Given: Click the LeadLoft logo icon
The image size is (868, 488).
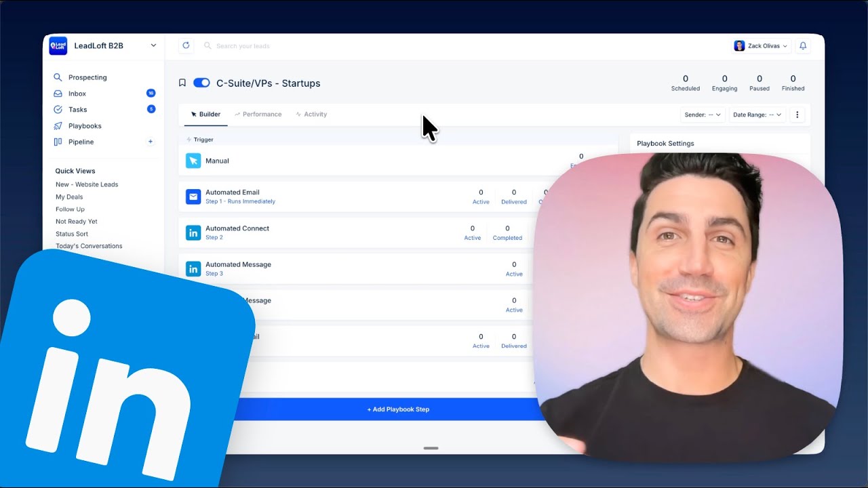Looking at the screenshot, I should pyautogui.click(x=58, y=46).
